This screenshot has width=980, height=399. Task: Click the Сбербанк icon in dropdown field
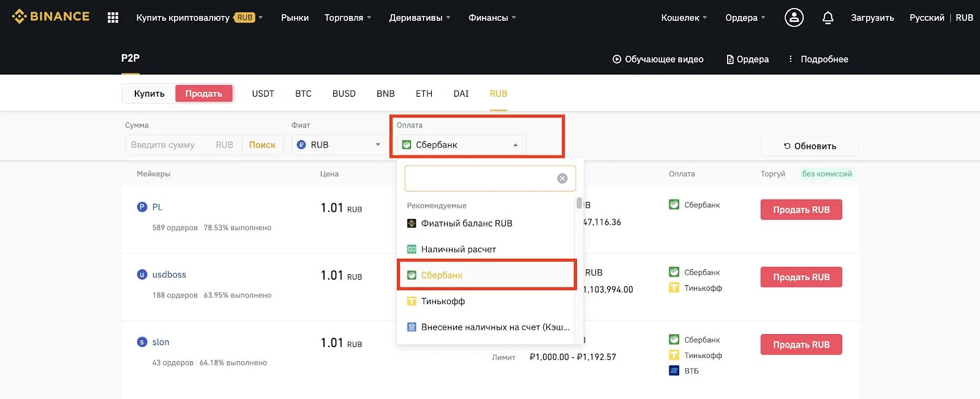406,145
